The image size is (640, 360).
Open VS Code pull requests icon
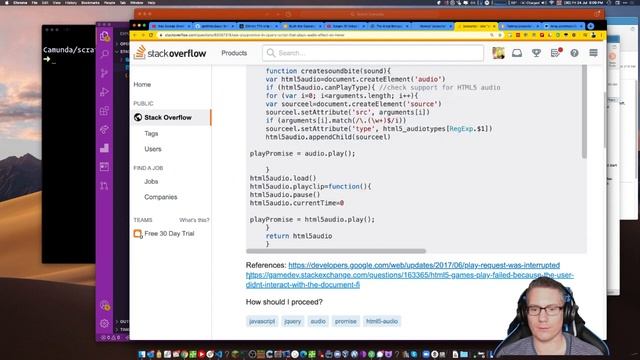[x=104, y=186]
